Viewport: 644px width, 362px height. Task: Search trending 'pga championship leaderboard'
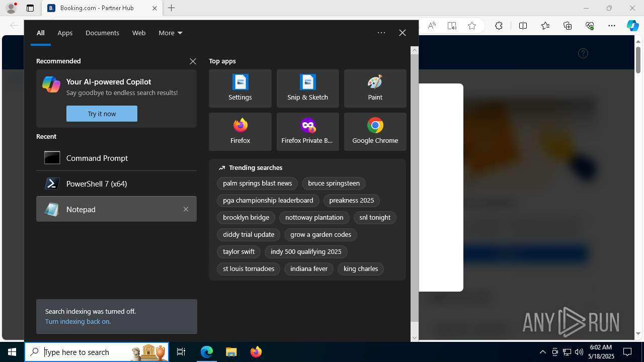268,201
